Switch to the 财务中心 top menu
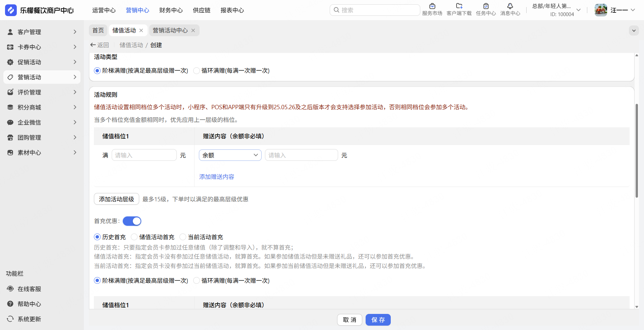 [171, 10]
